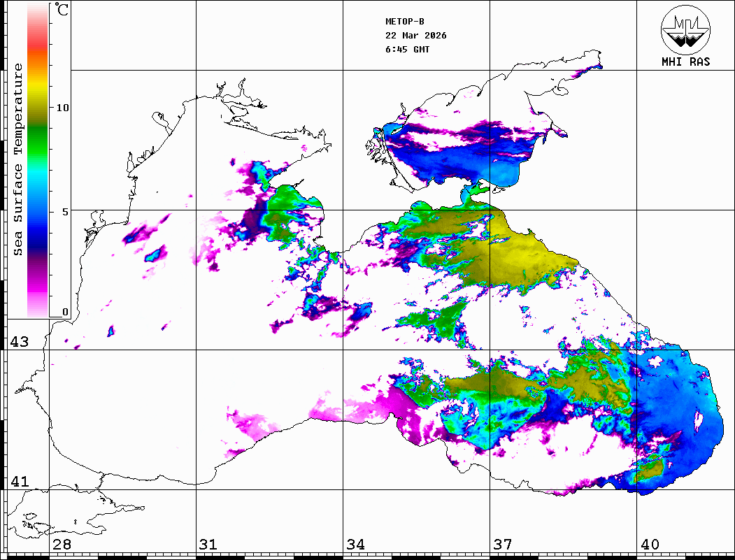735x560 pixels.
Task: Click longitude label 40
Action: point(650,545)
